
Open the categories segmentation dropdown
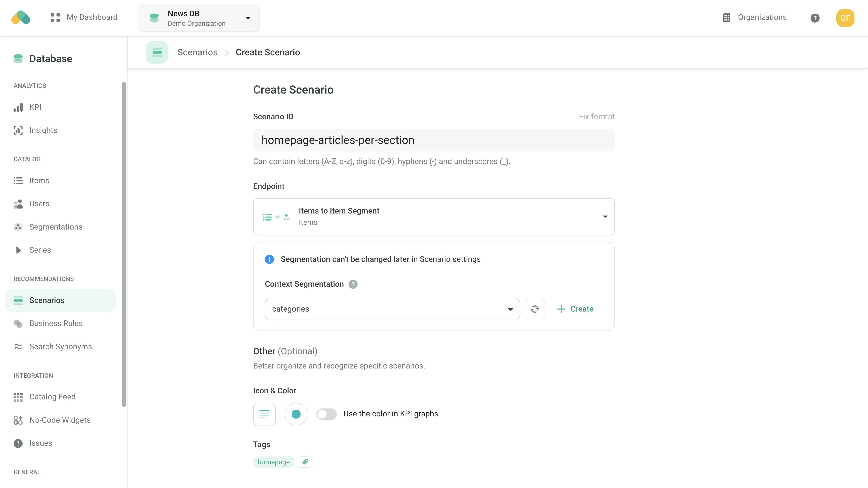pos(392,309)
